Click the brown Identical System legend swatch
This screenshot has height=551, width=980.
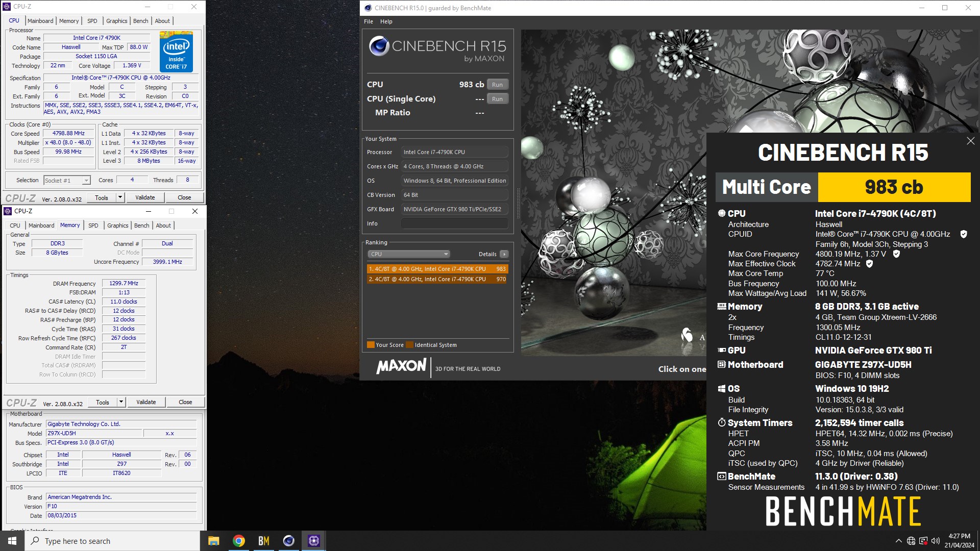point(409,345)
